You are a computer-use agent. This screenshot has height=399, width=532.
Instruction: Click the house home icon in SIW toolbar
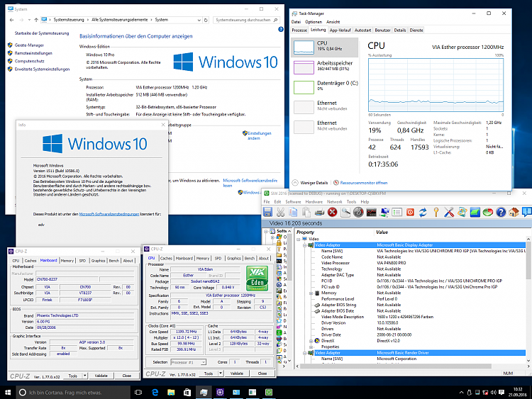[x=514, y=213]
